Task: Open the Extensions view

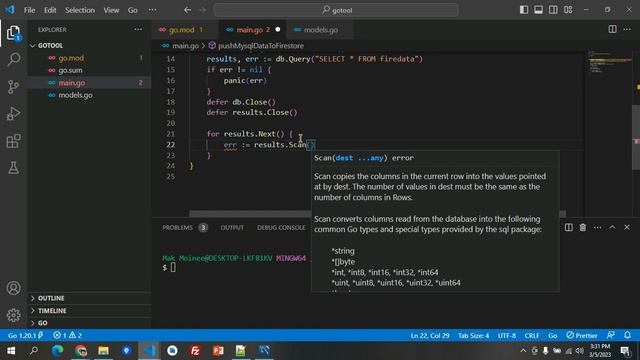Action: (x=13, y=141)
